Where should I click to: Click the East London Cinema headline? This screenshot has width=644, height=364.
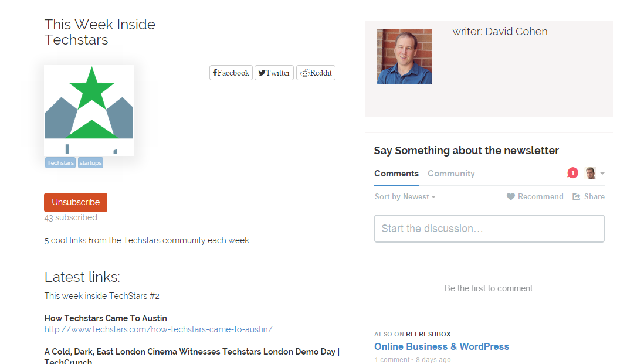(x=192, y=352)
